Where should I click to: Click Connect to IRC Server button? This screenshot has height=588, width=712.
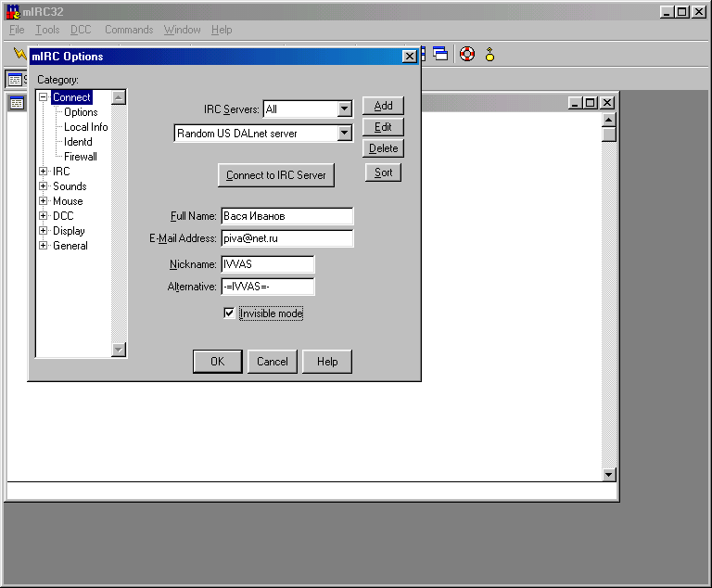pyautogui.click(x=276, y=175)
